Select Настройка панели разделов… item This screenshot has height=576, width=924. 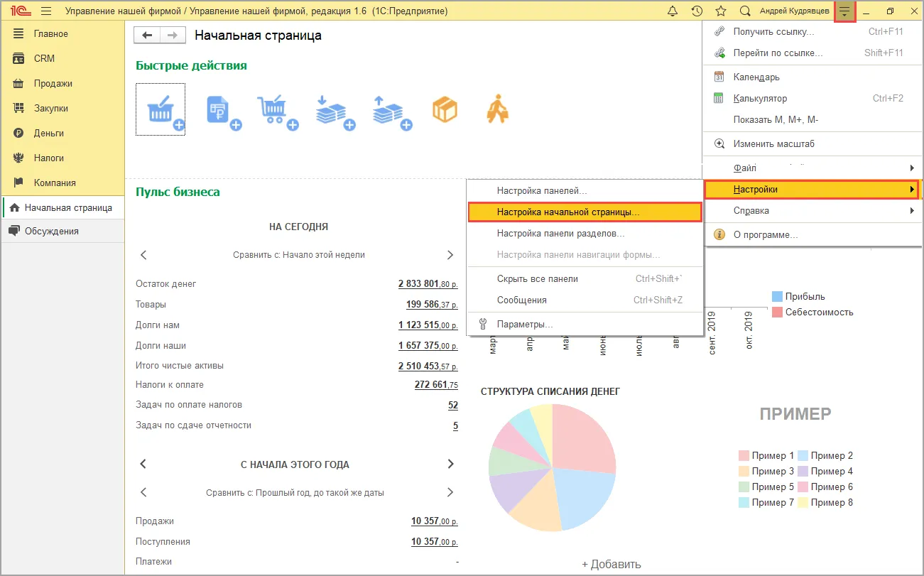(x=585, y=233)
